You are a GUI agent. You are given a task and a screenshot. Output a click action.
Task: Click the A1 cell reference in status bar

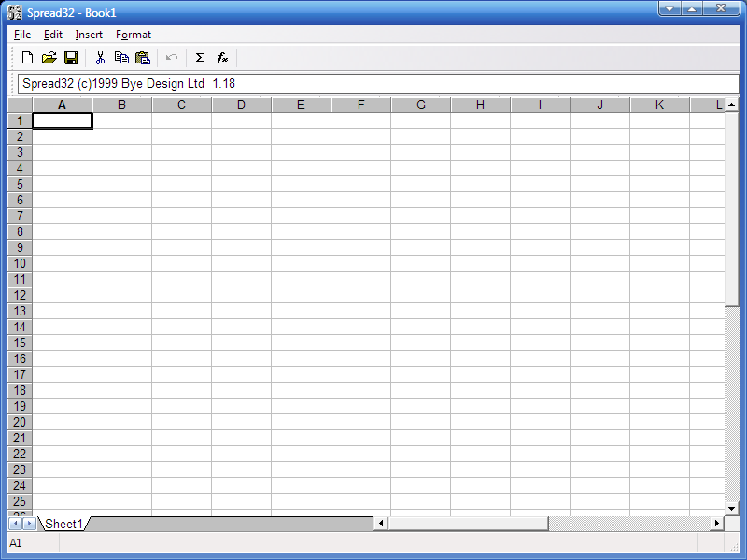coord(15,543)
